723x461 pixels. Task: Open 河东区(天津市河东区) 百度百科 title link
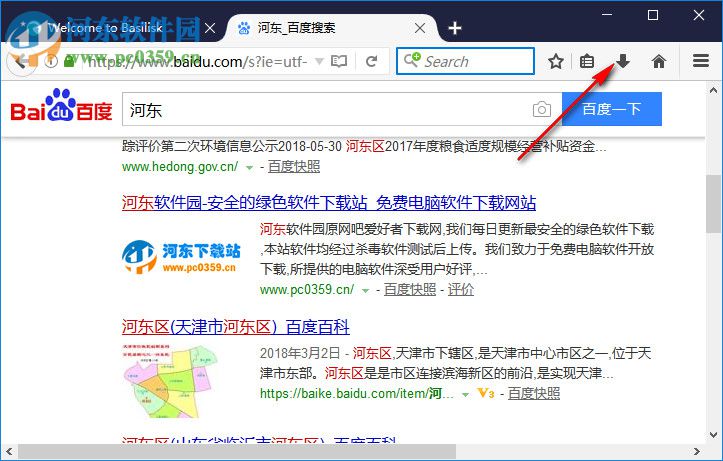pos(236,327)
